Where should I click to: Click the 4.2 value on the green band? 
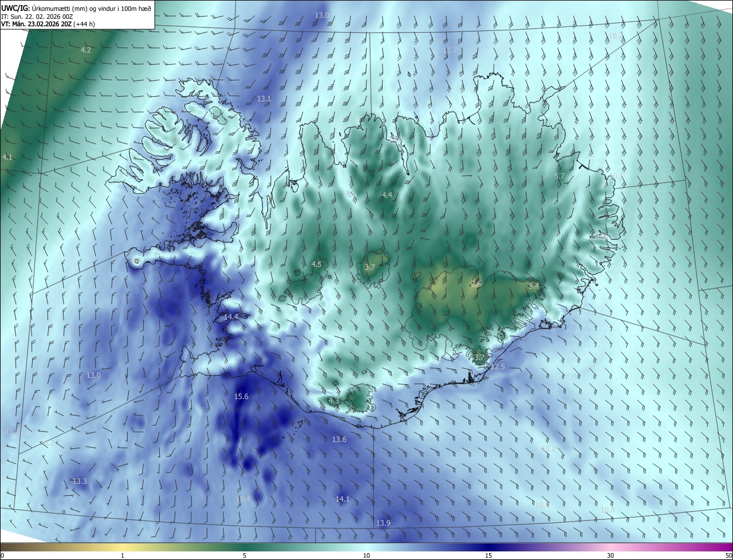pyautogui.click(x=85, y=50)
